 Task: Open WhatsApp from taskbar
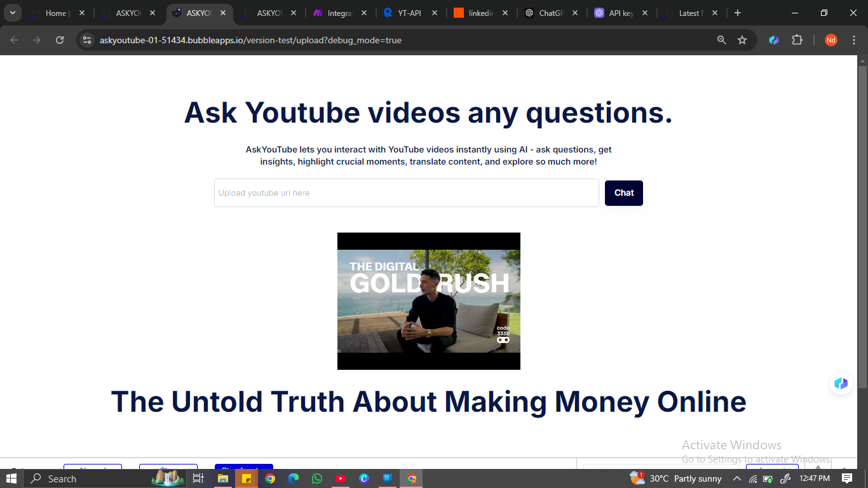[316, 478]
